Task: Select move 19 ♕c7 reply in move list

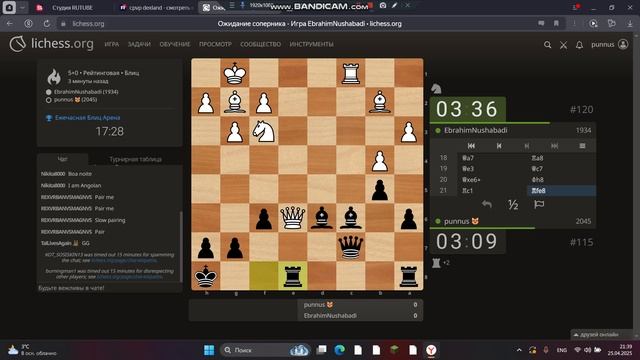Action: click(561, 169)
